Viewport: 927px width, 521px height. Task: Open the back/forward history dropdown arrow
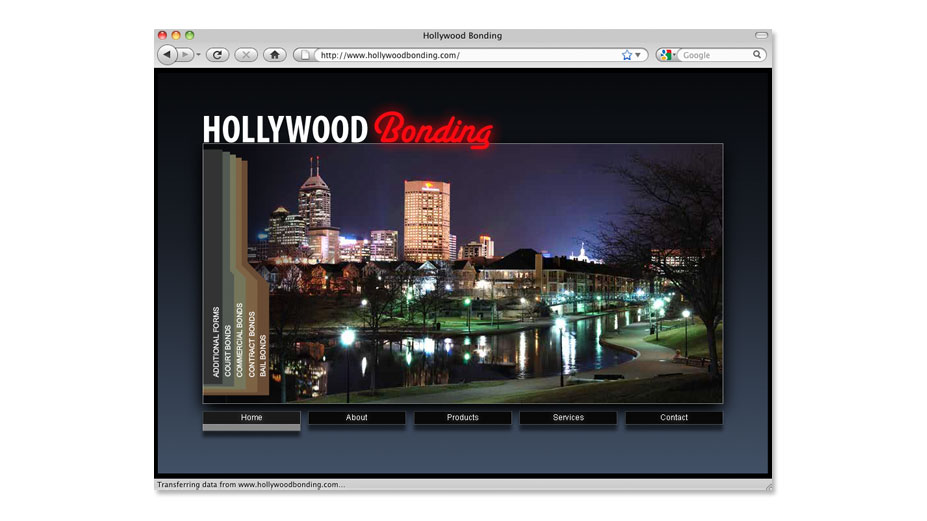click(x=199, y=55)
